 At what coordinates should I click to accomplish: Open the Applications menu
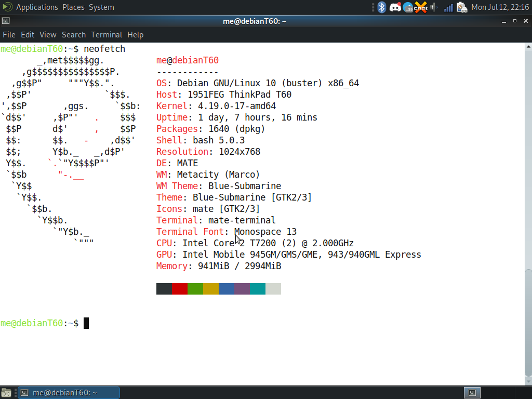(36, 7)
